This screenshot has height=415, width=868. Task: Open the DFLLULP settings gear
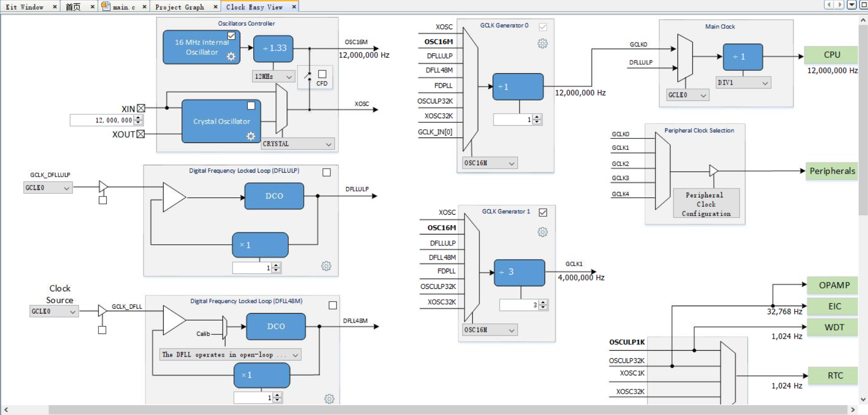click(326, 266)
